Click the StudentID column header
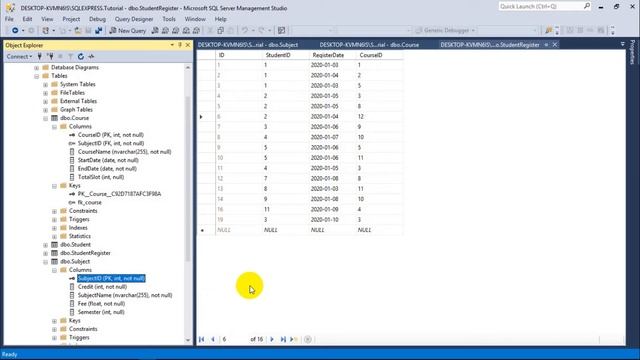640x360 pixels. click(286, 55)
